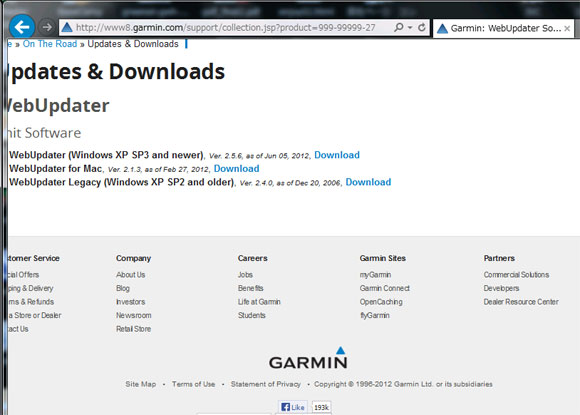Open the Dealer Resource Center link
Image resolution: width=580 pixels, height=415 pixels.
[x=521, y=302]
